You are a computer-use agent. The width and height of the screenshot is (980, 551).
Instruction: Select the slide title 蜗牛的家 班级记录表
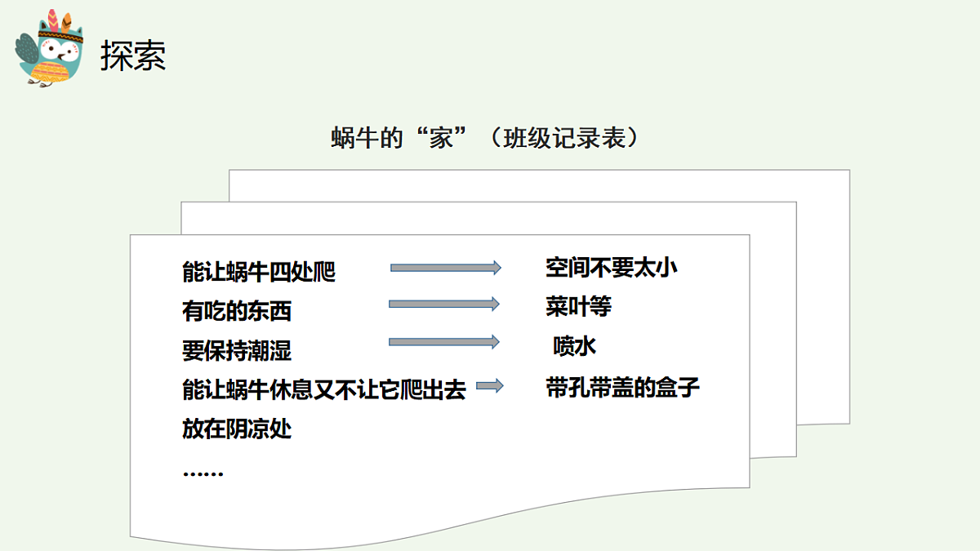click(486, 136)
